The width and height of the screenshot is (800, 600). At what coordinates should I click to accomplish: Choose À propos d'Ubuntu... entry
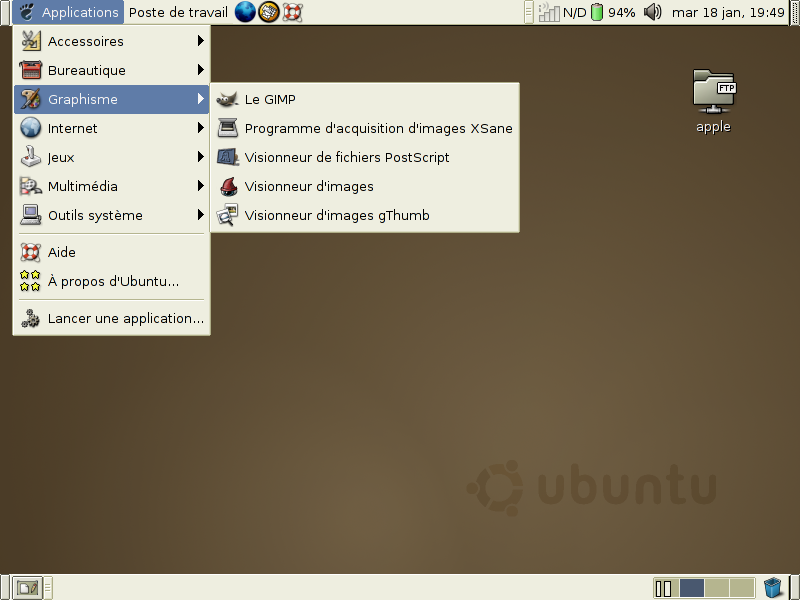coord(111,281)
